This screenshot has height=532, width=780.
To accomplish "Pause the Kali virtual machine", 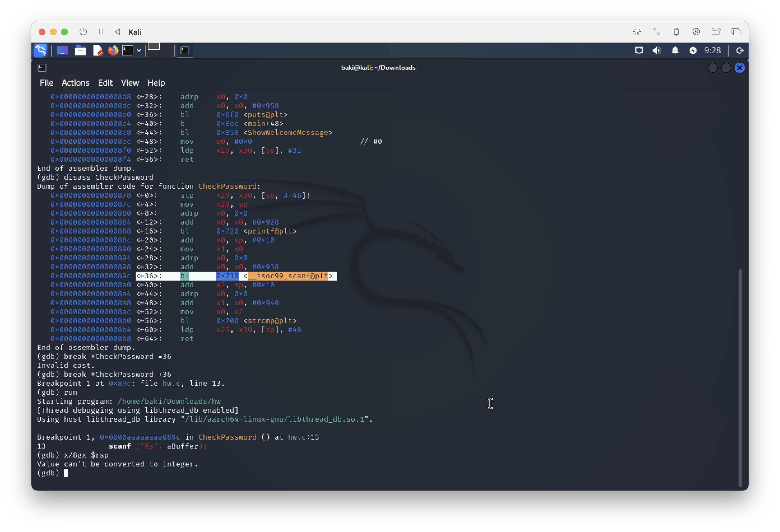I will coord(101,32).
